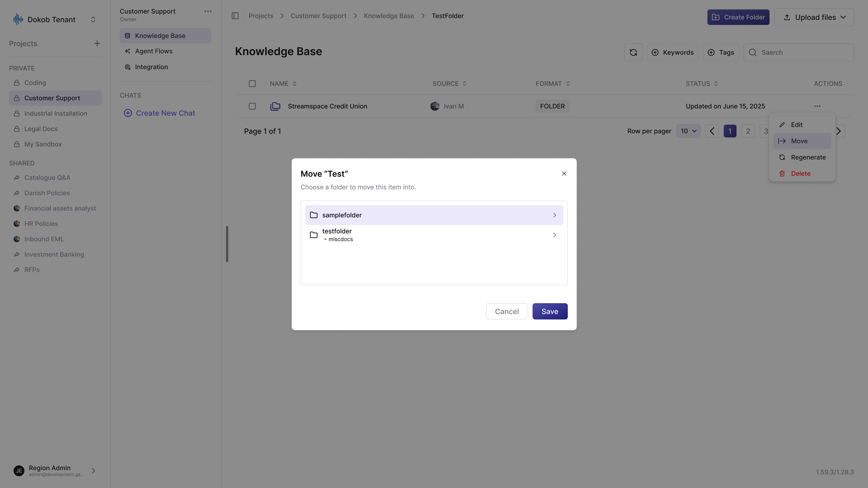
Task: Navigate to Customer Support breadcrumb
Action: [318, 16]
